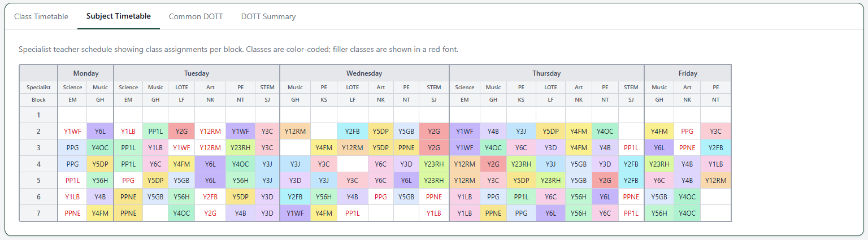
Task: Select block number 1 row label
Action: point(38,115)
